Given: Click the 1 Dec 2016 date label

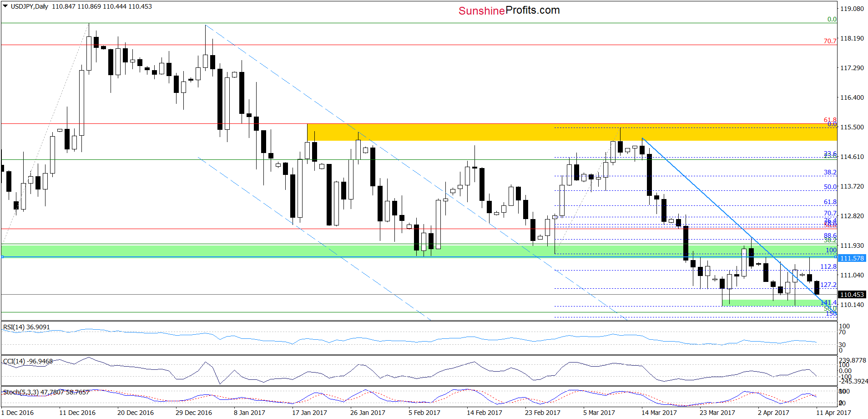Looking at the screenshot, I should click(x=17, y=413).
